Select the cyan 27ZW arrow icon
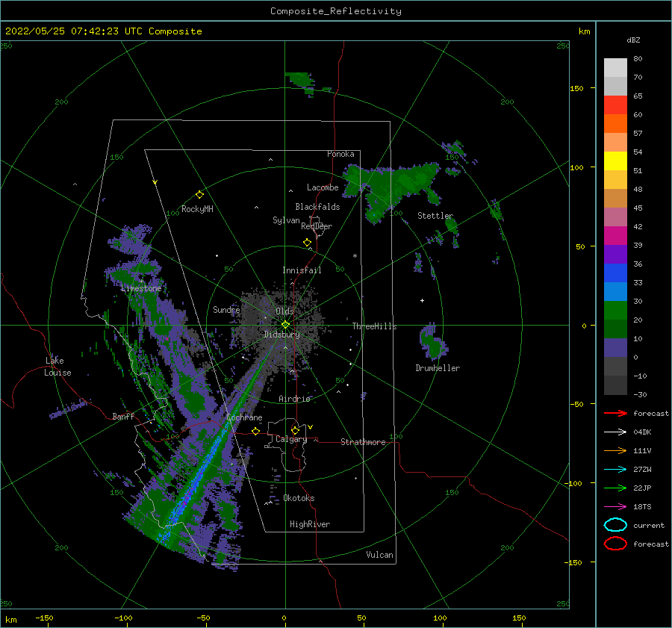The height and width of the screenshot is (628, 672). (615, 470)
